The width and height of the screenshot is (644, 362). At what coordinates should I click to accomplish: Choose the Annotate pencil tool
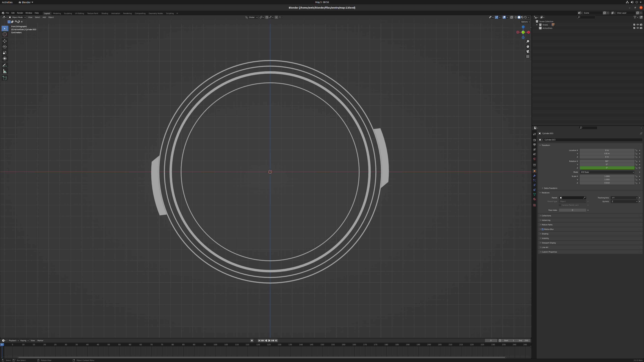coord(5,66)
